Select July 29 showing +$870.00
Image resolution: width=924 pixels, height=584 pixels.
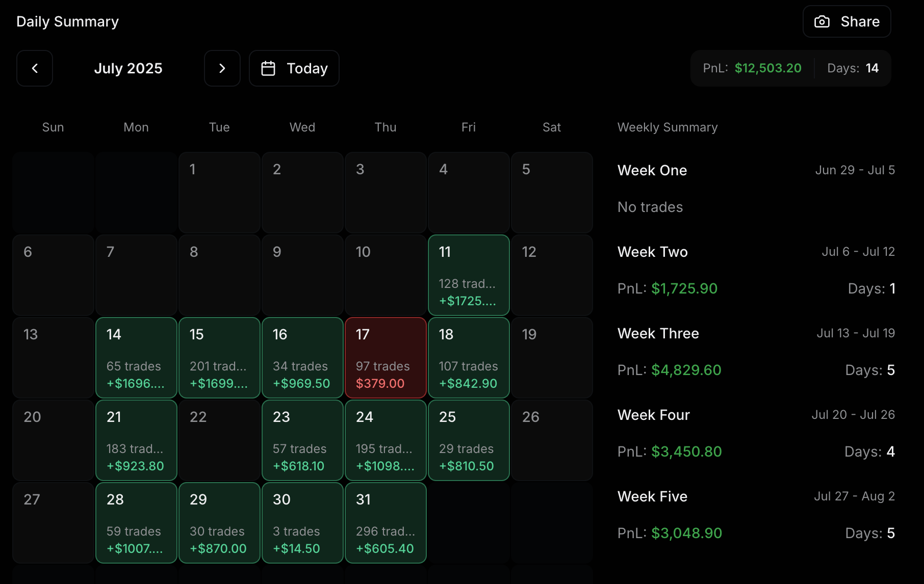(219, 523)
